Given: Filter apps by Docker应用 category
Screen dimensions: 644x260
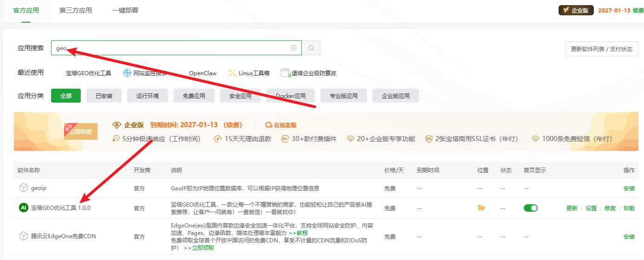Looking at the screenshot, I should tap(291, 96).
